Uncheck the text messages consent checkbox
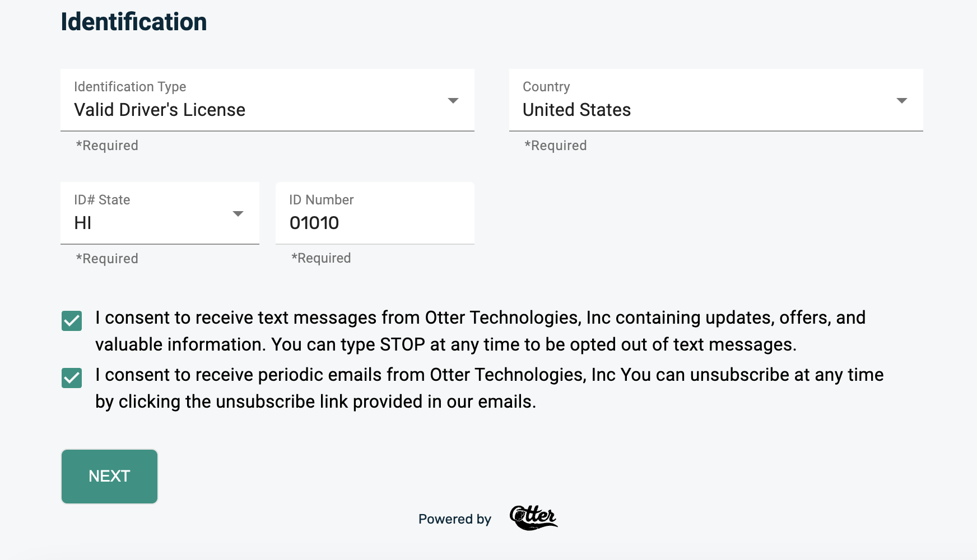Image resolution: width=977 pixels, height=560 pixels. 72,321
